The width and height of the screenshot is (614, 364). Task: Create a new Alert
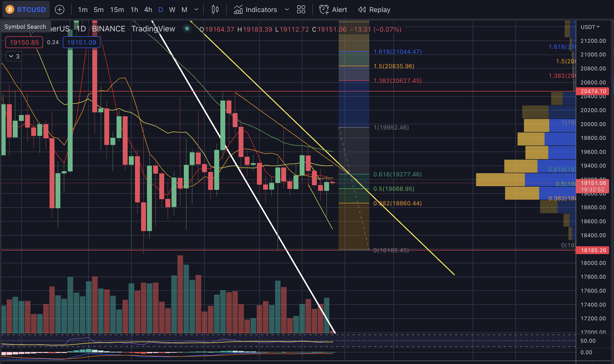pyautogui.click(x=333, y=10)
